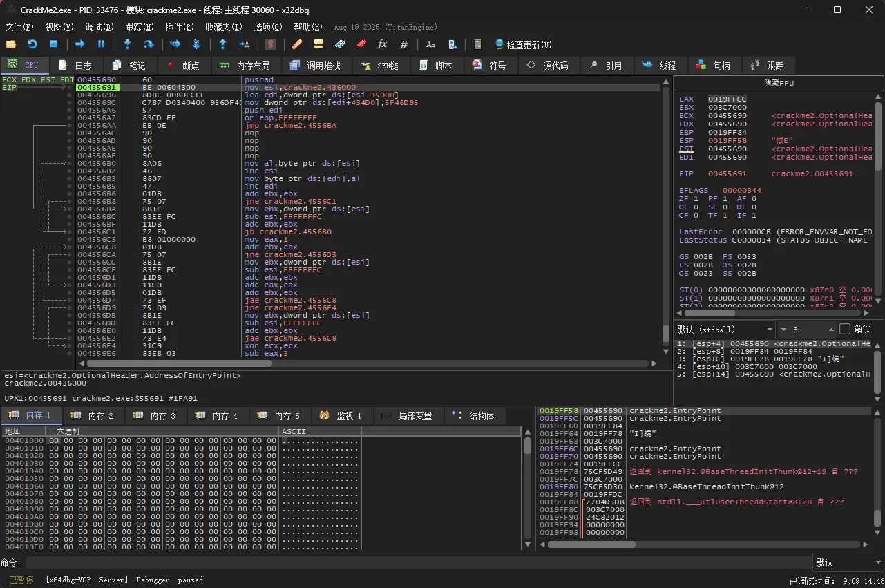The width and height of the screenshot is (885, 588).
Task: Open the SEH链 tab
Action: pos(381,66)
